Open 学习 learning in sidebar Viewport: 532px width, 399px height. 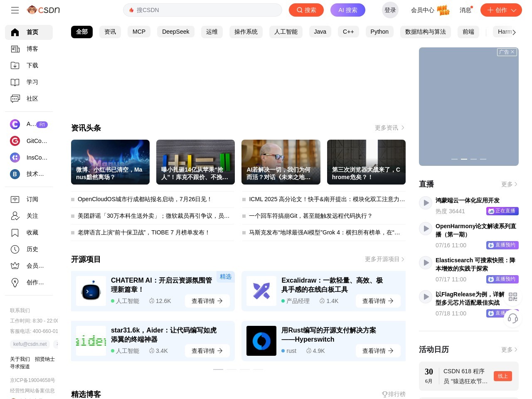tap(29, 82)
